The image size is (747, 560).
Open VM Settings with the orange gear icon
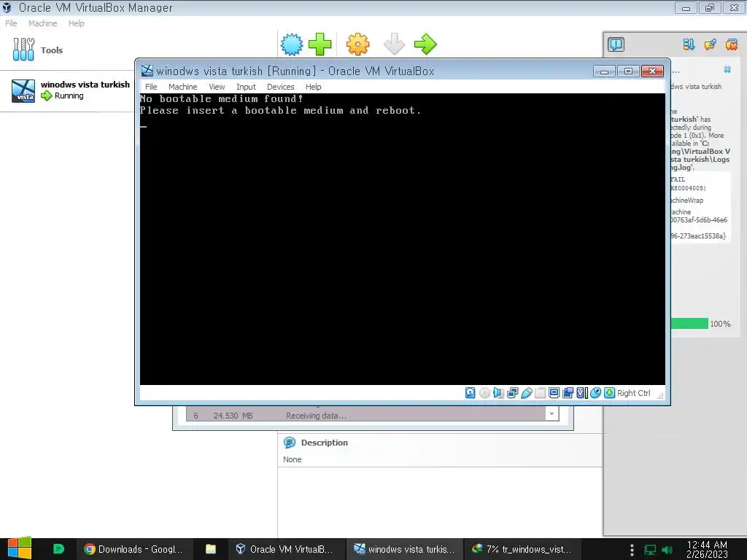(x=357, y=44)
